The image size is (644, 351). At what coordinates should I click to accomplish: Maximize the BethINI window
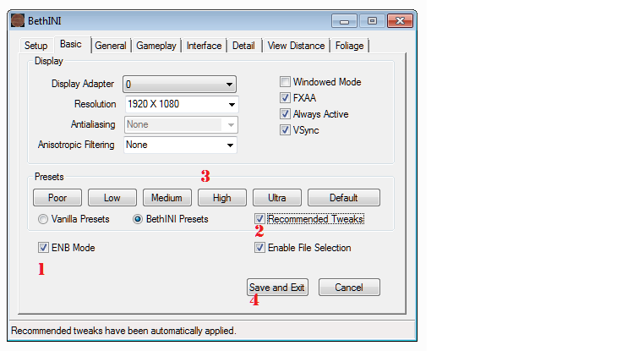coord(372,21)
